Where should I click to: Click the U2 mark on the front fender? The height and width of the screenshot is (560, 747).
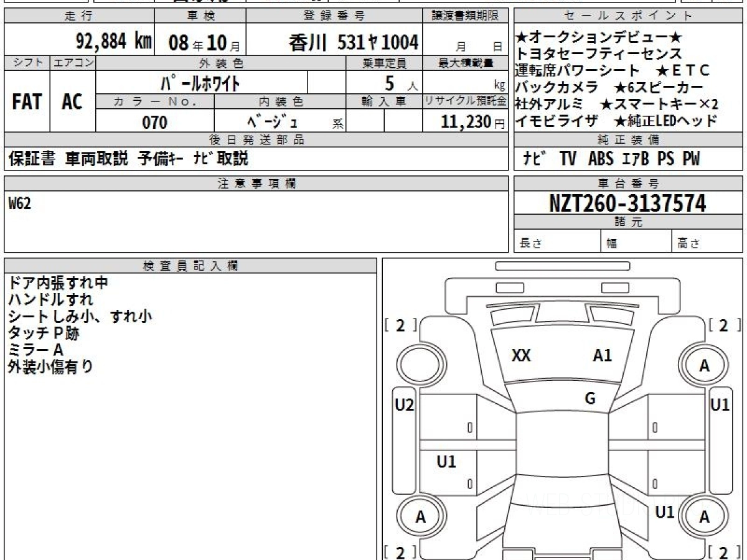405,405
